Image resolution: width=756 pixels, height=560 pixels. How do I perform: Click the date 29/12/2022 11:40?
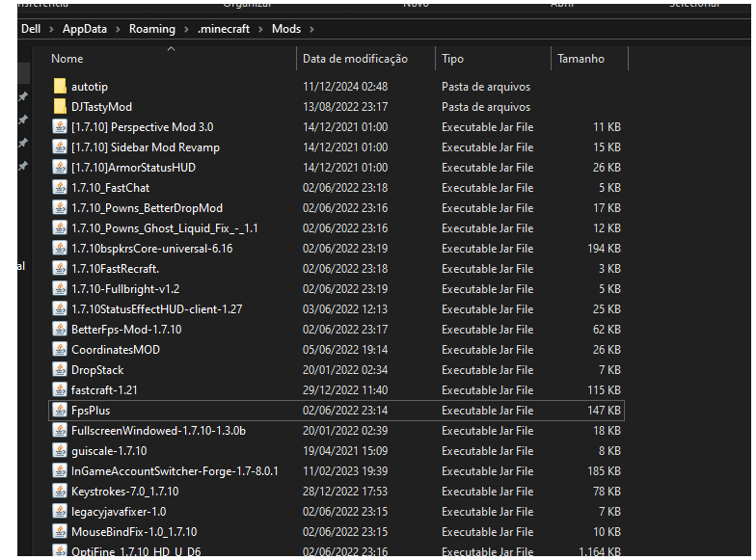click(x=345, y=390)
